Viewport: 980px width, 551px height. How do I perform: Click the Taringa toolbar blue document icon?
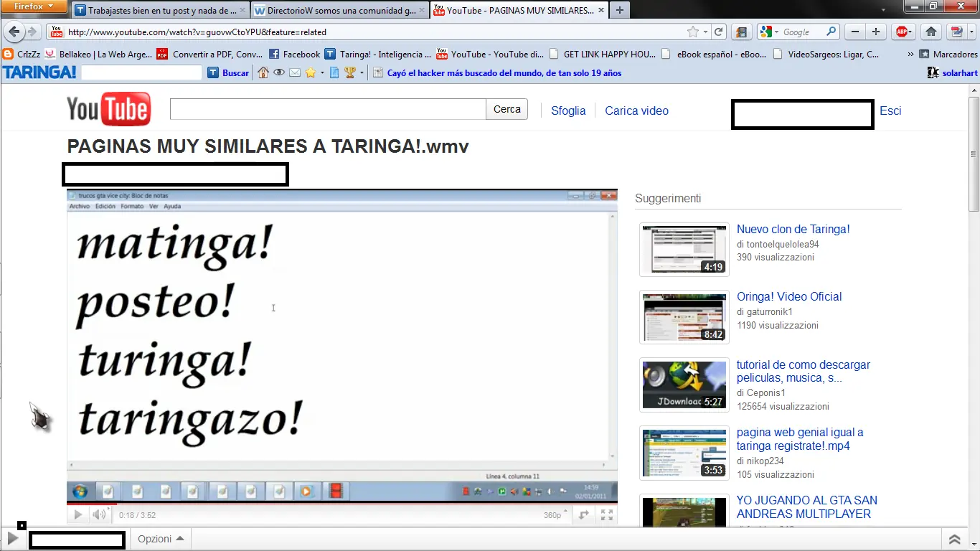tap(334, 72)
